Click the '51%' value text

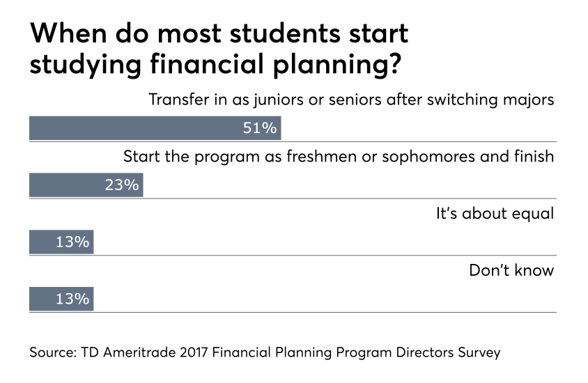click(x=259, y=128)
